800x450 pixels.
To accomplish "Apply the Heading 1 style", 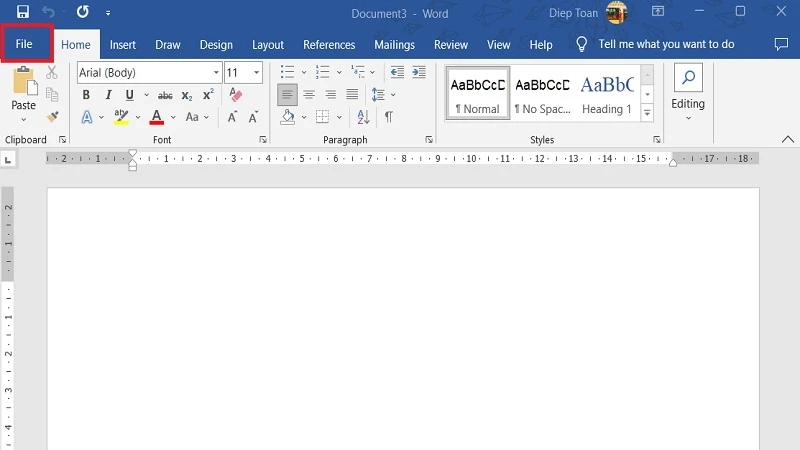I will pos(607,94).
